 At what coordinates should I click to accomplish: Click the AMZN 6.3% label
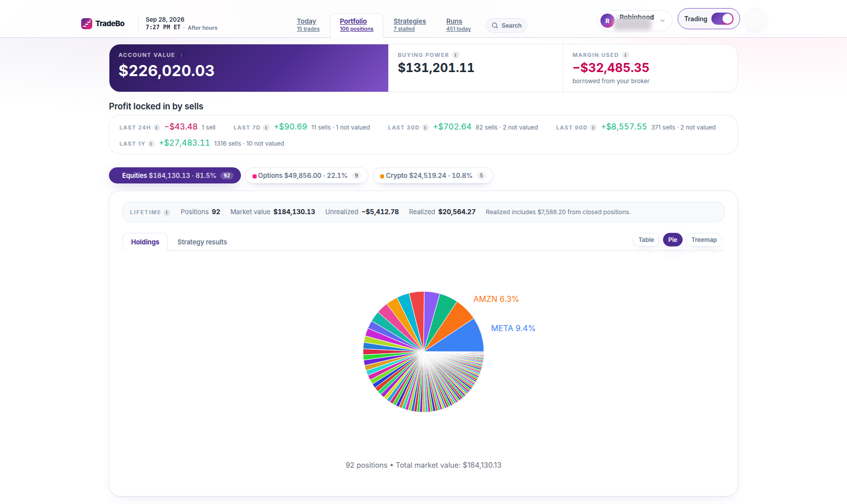(x=496, y=299)
